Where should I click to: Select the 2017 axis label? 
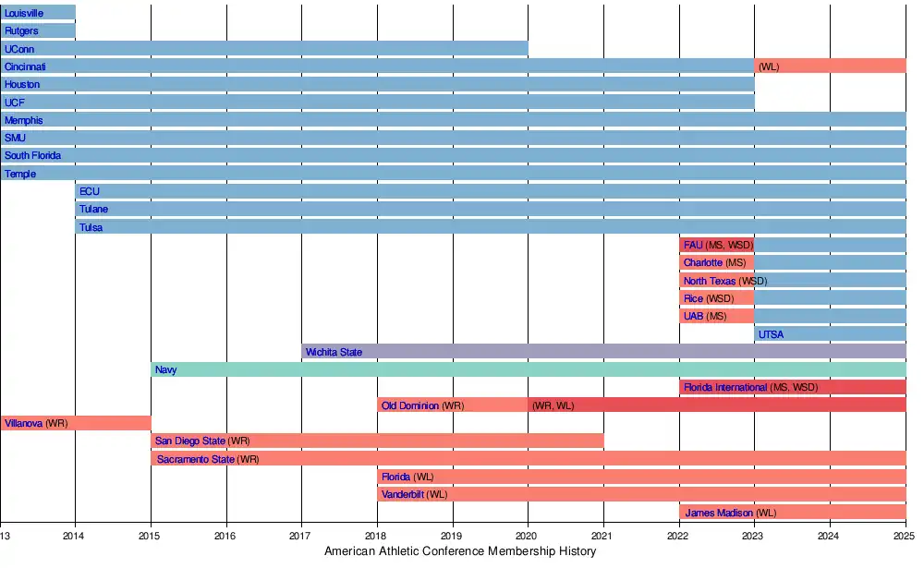pyautogui.click(x=300, y=537)
